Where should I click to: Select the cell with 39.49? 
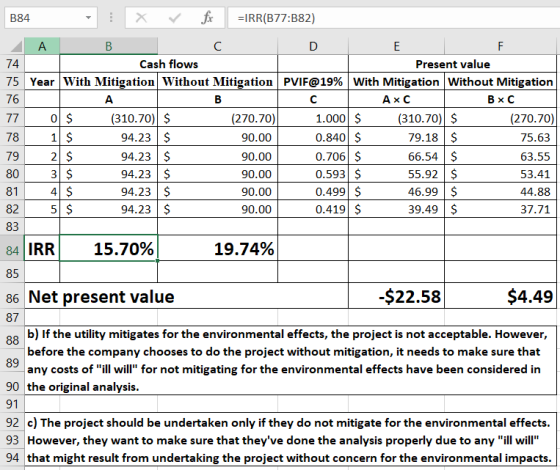(x=396, y=209)
